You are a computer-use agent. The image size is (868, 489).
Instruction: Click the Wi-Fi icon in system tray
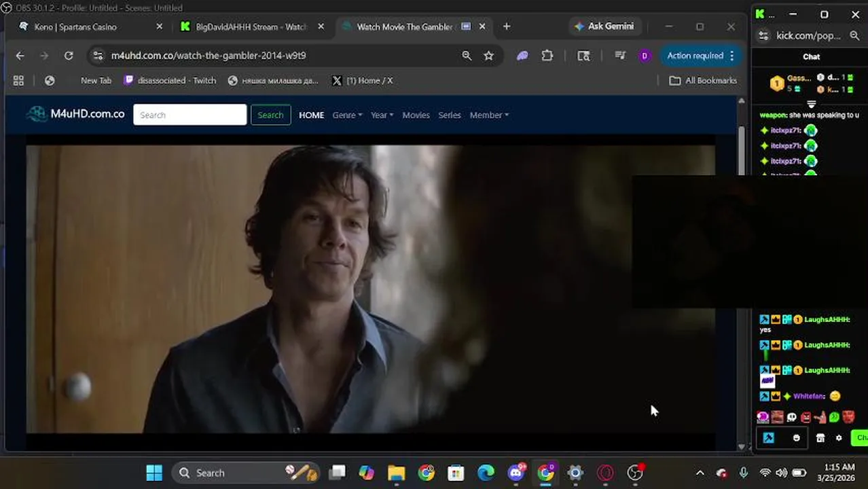[x=765, y=473]
